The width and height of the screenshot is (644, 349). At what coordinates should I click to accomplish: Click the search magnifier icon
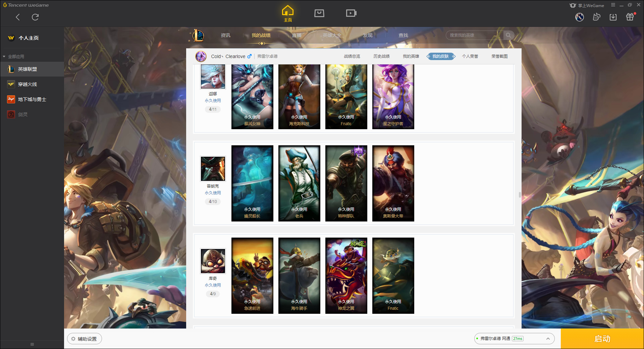508,35
